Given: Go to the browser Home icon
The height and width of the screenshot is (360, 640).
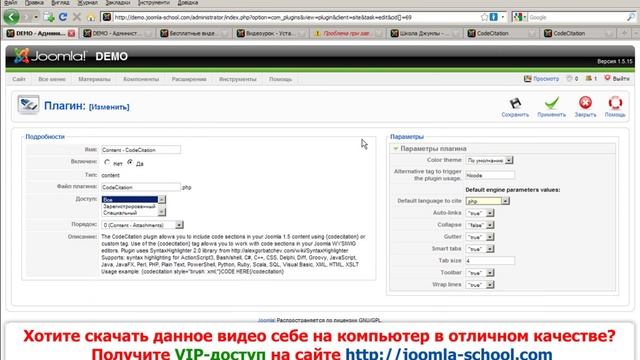Looking at the screenshot, I should click(91, 17).
